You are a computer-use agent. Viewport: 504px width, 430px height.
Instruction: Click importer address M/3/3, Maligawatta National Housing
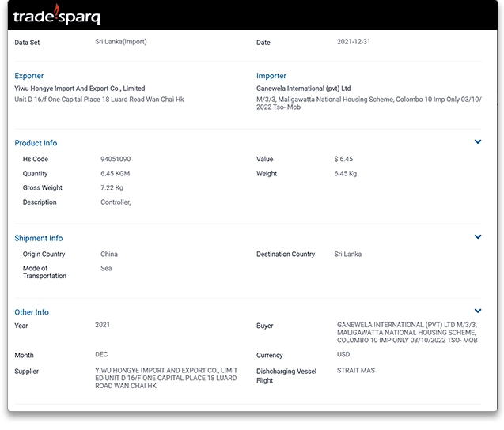(369, 103)
